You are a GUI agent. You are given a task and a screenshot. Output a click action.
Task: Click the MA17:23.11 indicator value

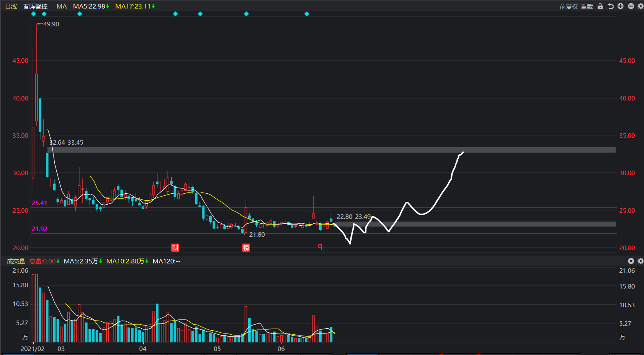pos(135,6)
